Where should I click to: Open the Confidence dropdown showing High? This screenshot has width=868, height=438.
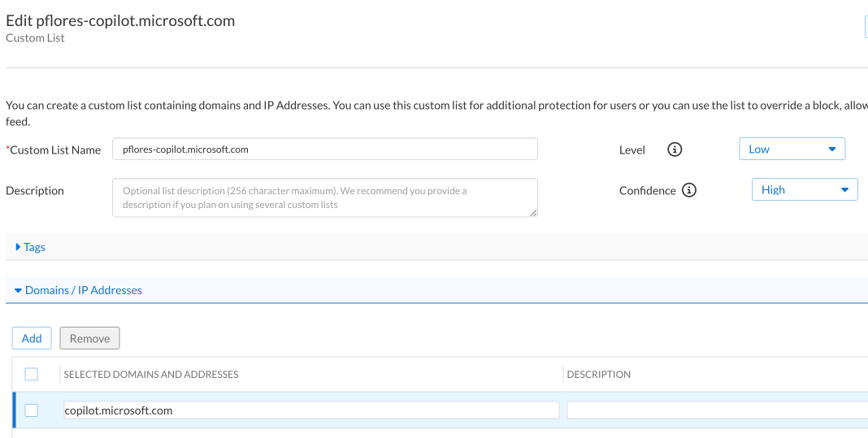click(803, 190)
